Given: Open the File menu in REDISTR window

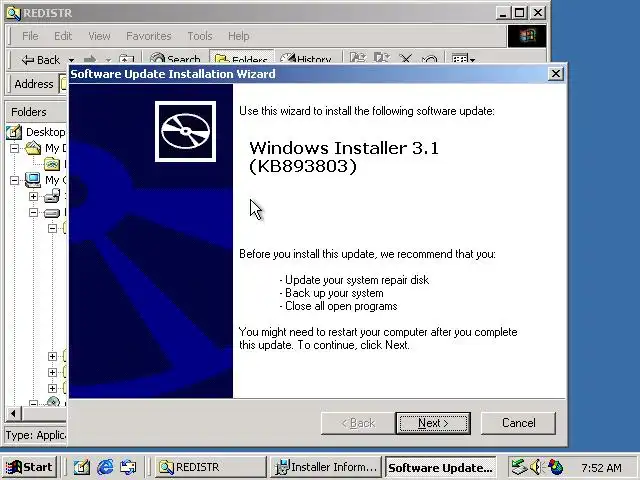Looking at the screenshot, I should (x=30, y=36).
